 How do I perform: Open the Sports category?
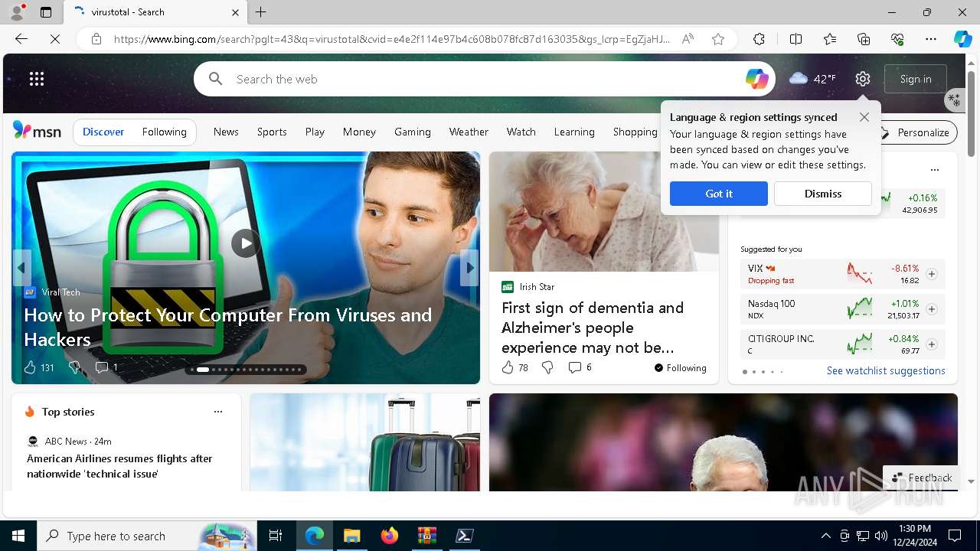tap(272, 132)
